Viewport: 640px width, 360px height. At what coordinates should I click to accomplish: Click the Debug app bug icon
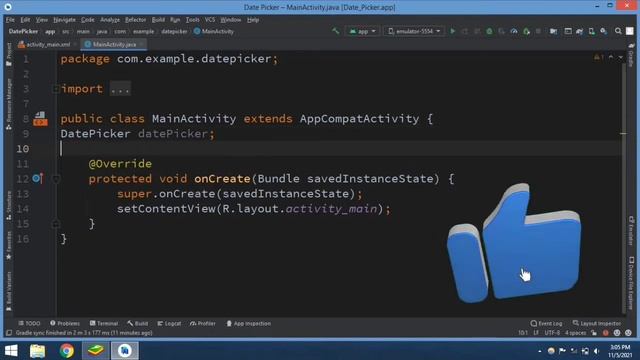489,31
